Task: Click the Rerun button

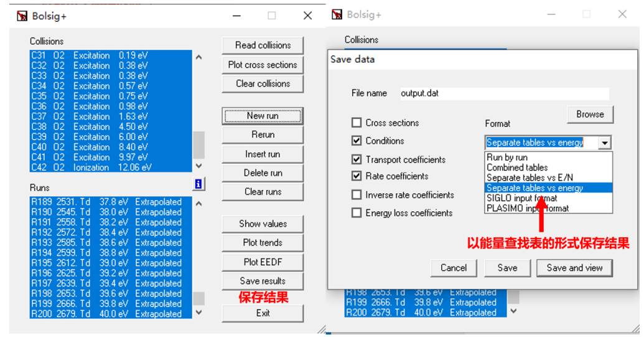Action: coord(263,135)
